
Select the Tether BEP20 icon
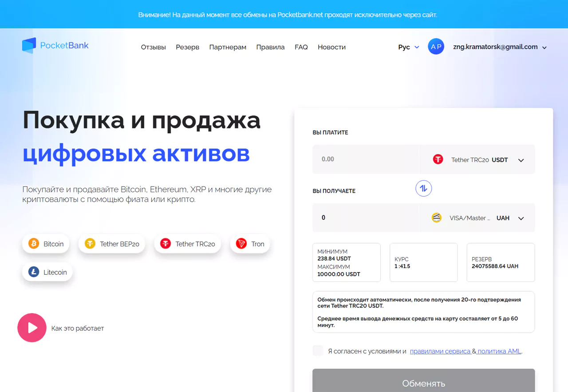(x=89, y=243)
